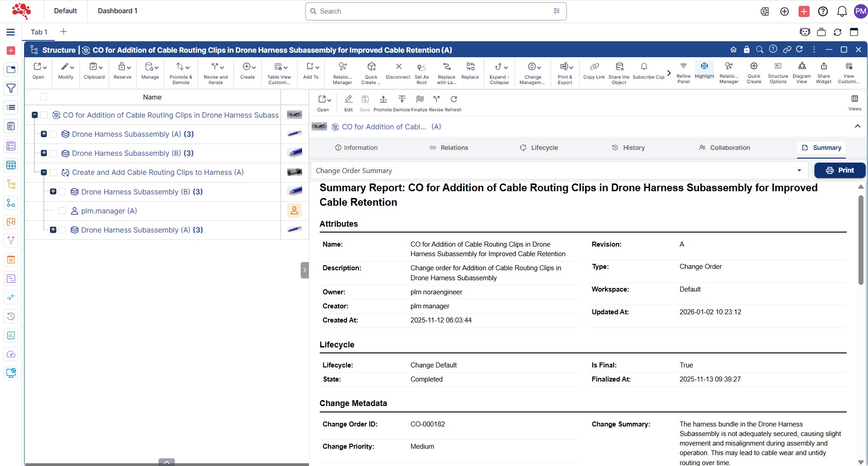The width and height of the screenshot is (868, 466).
Task: Select checkbox for Create and Add Cable Routing Clips
Action: (53, 173)
